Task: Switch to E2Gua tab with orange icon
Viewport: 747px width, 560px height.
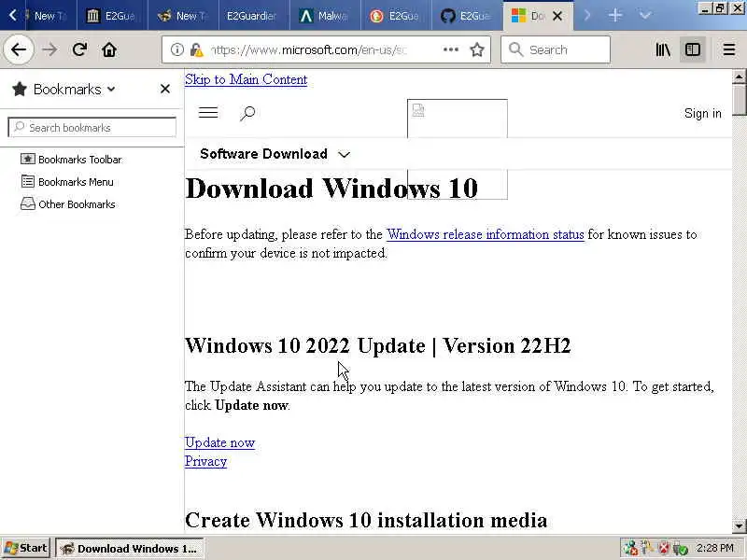Action: click(x=395, y=16)
